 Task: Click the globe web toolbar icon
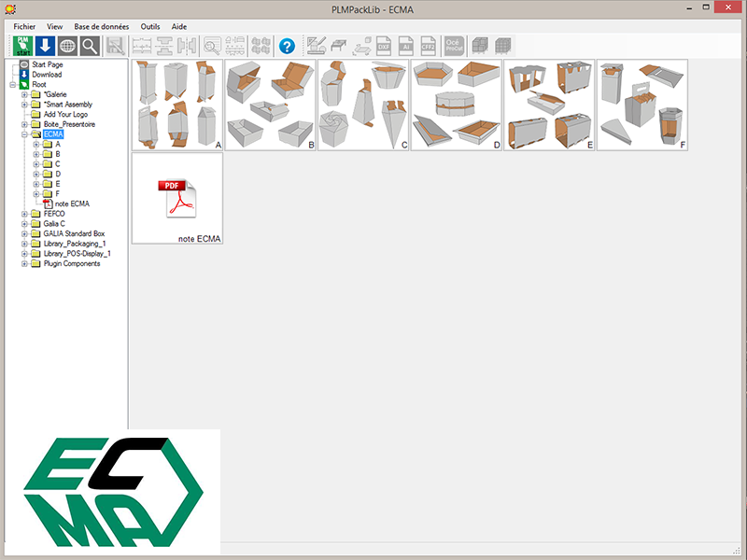67,46
